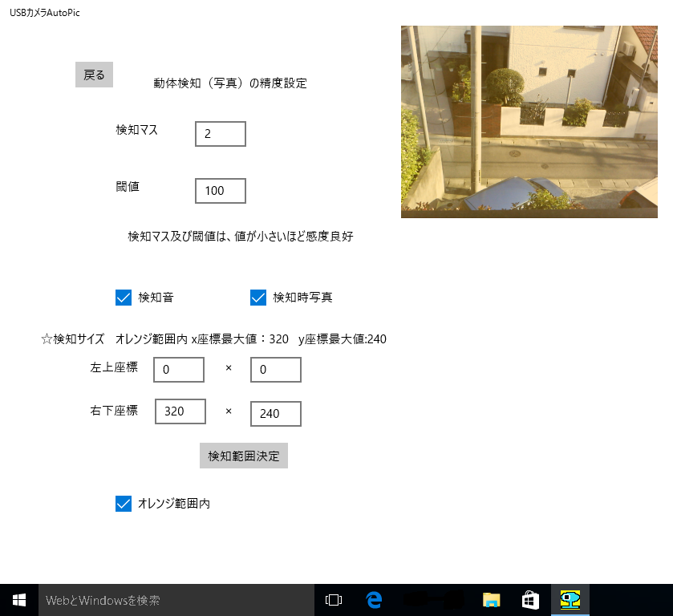673x616 pixels.
Task: Click the 戻る back button
Action: point(94,75)
